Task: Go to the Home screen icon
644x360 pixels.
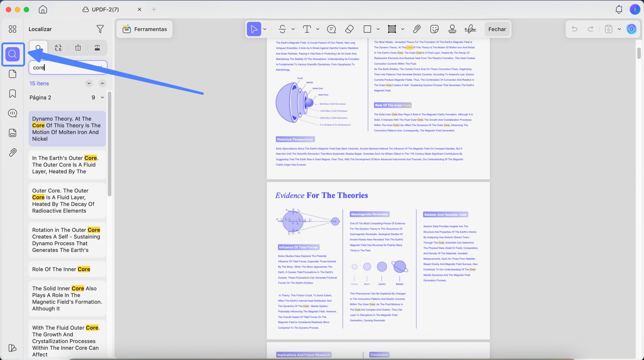Action: point(43,10)
